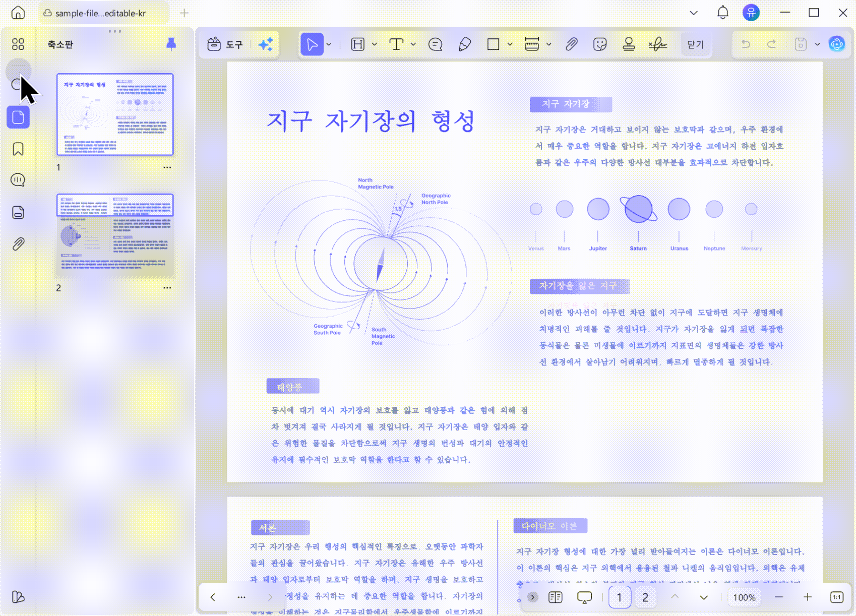The image size is (856, 616).
Task: Switch to the sample-file editable-kr tab
Action: tap(104, 13)
